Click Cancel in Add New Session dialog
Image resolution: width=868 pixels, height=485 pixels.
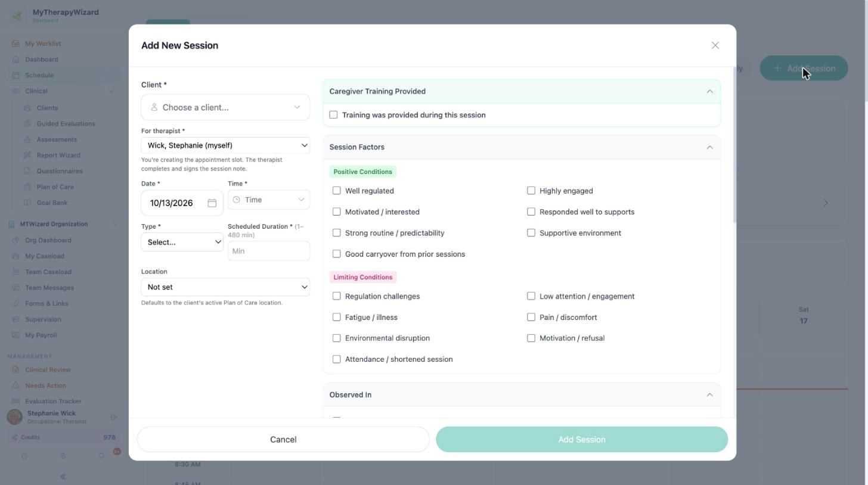(283, 440)
